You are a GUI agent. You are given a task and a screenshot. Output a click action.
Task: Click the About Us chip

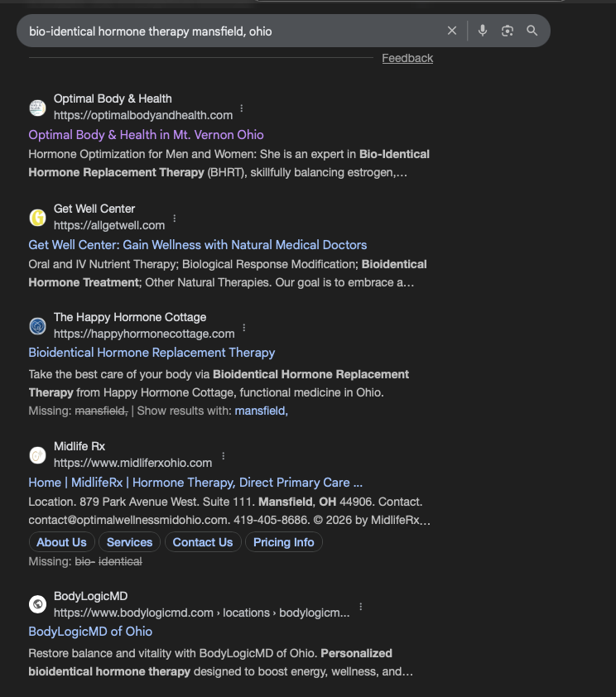pyautogui.click(x=61, y=542)
